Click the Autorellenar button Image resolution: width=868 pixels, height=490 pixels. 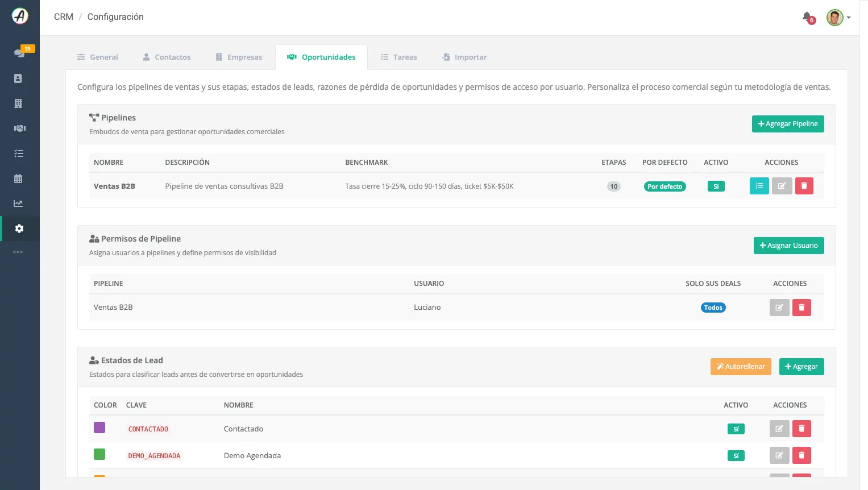(741, 367)
